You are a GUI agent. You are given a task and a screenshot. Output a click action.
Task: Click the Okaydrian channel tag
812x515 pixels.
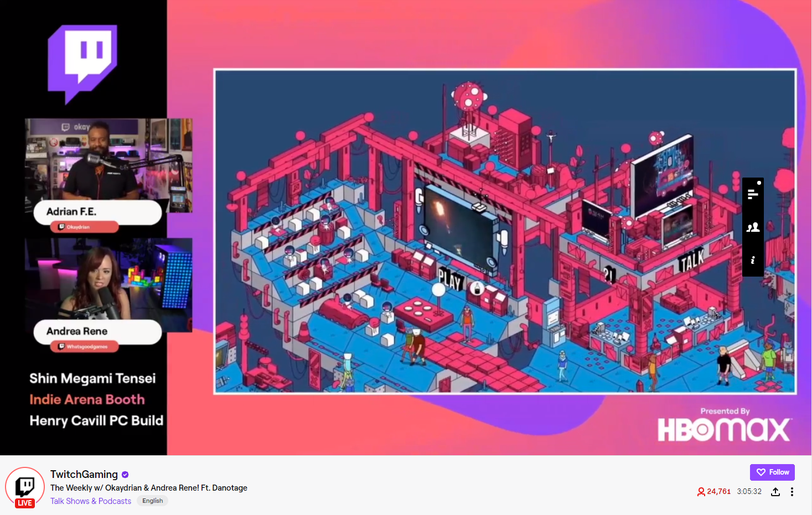85,227
